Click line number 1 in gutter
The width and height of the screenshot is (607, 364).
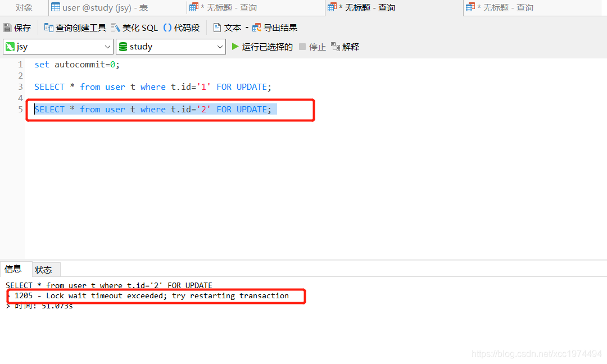click(21, 65)
